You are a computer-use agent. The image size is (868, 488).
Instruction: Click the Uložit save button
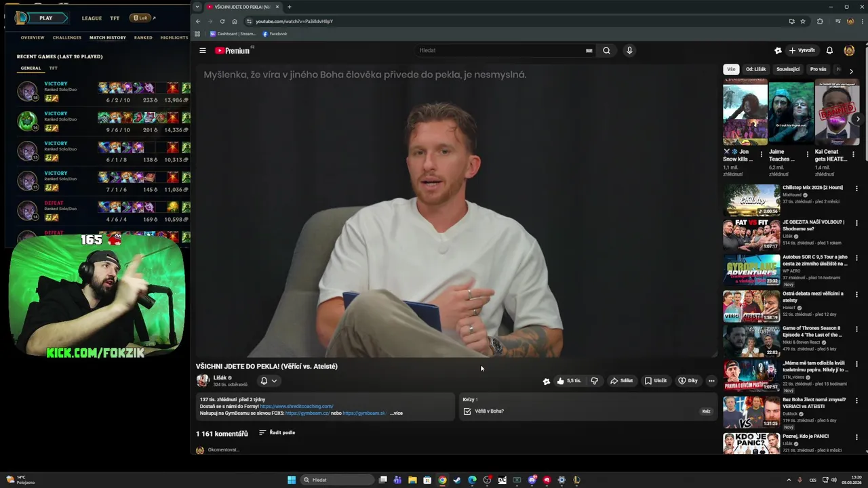tap(656, 381)
